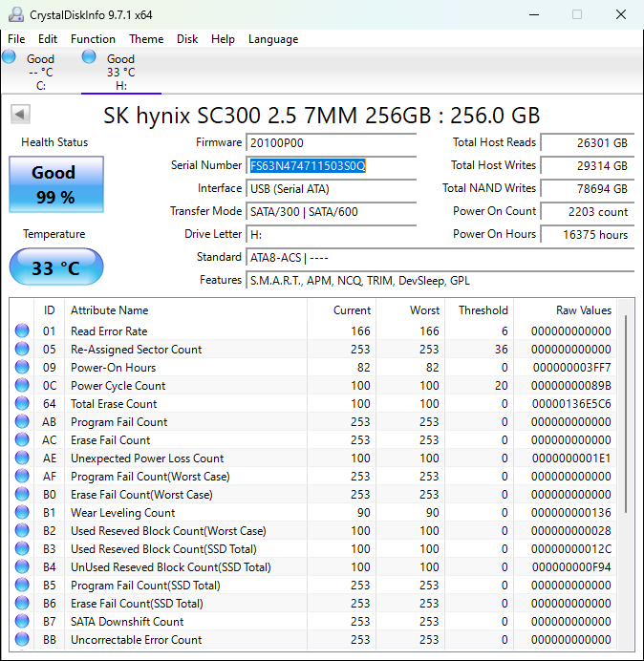Image resolution: width=644 pixels, height=661 pixels.
Task: Click status orb for Wear Leveling Count
Action: coord(22,512)
